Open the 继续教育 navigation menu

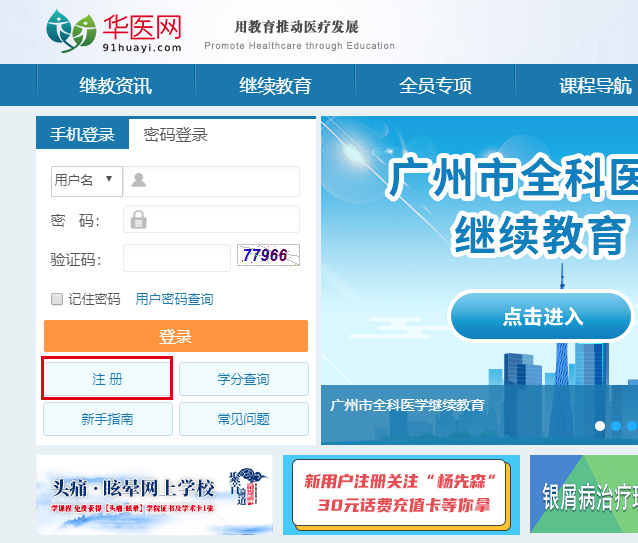(275, 85)
